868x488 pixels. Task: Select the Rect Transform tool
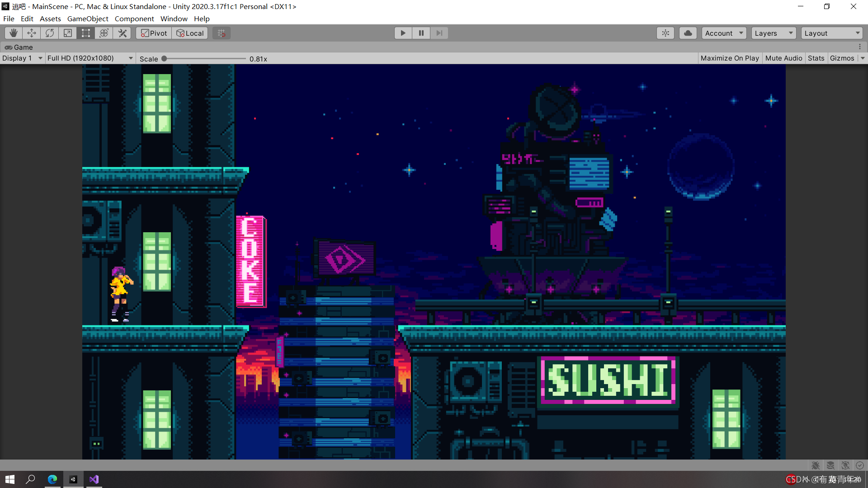pyautogui.click(x=86, y=33)
